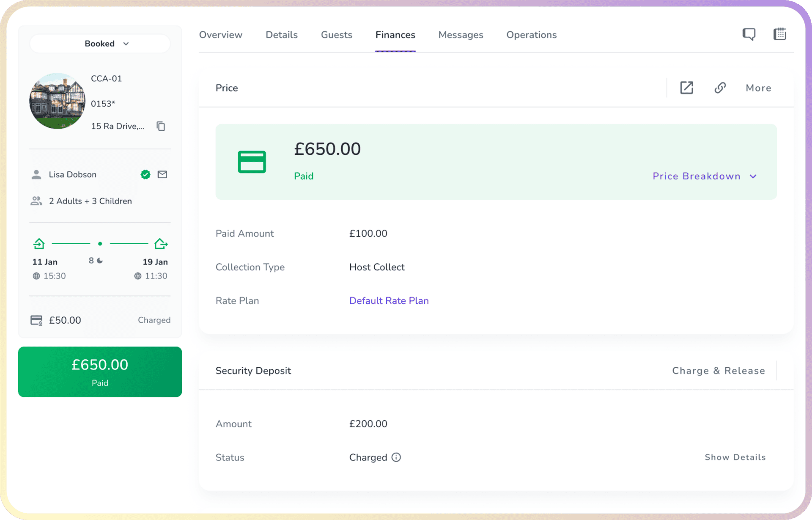Viewport: 812px width, 520px height.
Task: Click the green £650.00 Paid button
Action: 100,372
